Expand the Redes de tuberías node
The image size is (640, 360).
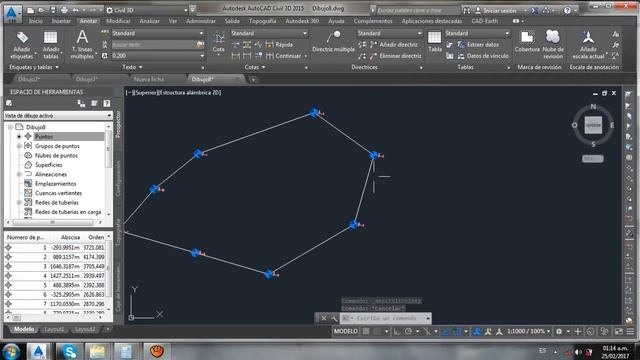[x=19, y=202]
